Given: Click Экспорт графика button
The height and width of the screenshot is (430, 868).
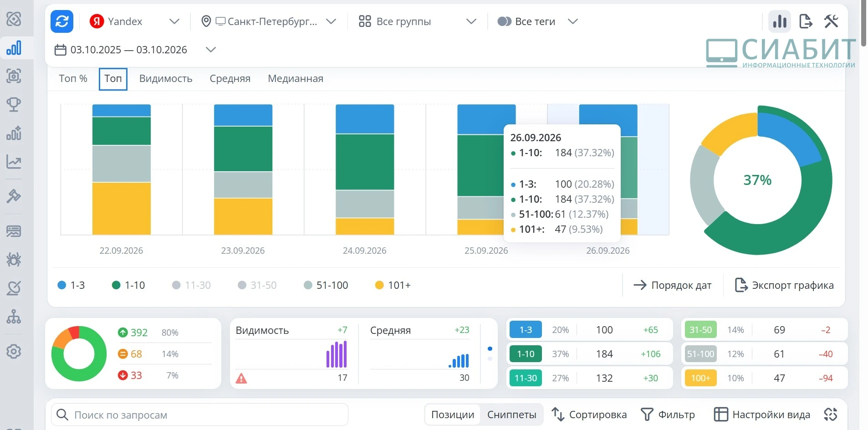Looking at the screenshot, I should coord(784,285).
